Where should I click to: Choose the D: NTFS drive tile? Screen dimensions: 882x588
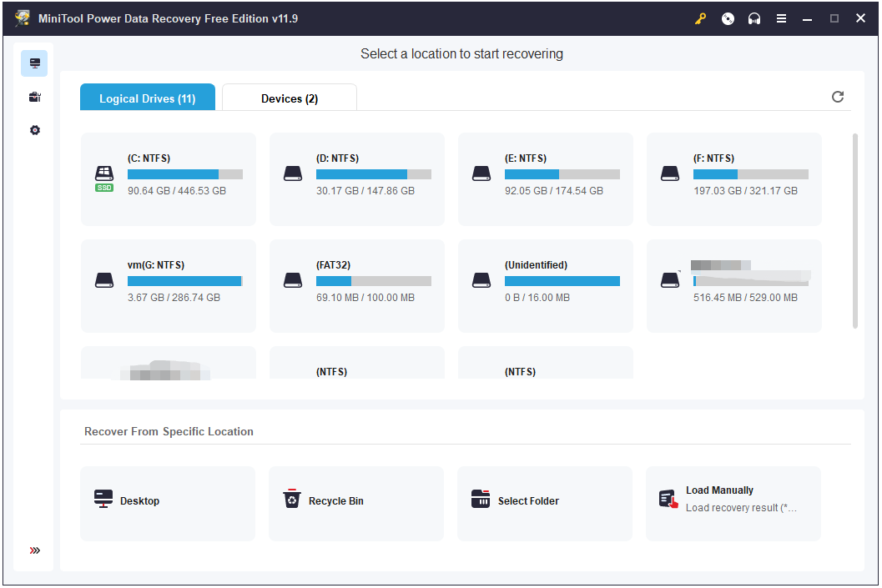click(x=357, y=178)
